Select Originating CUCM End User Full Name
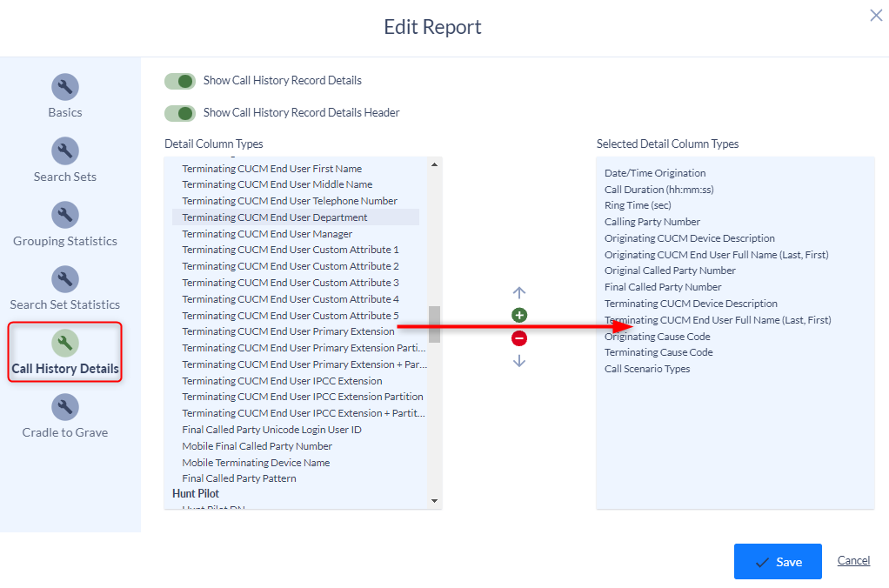This screenshot has width=889, height=588. pyautogui.click(x=716, y=255)
